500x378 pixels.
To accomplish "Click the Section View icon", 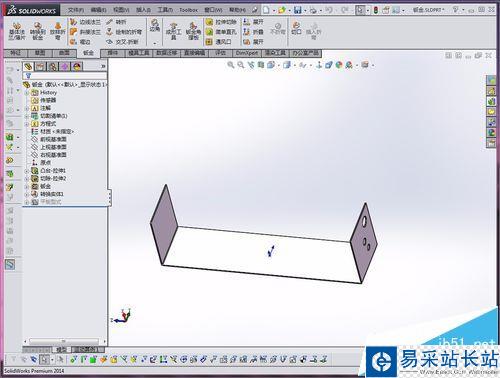I will pyautogui.click(x=261, y=65).
